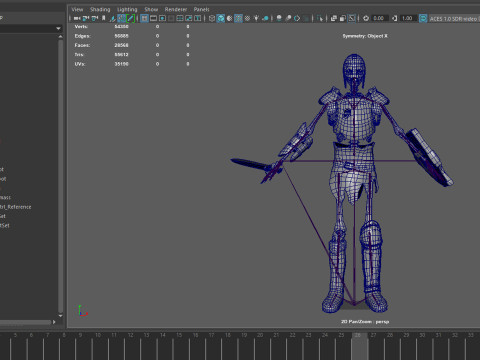Open the Shading menu

pyautogui.click(x=100, y=9)
